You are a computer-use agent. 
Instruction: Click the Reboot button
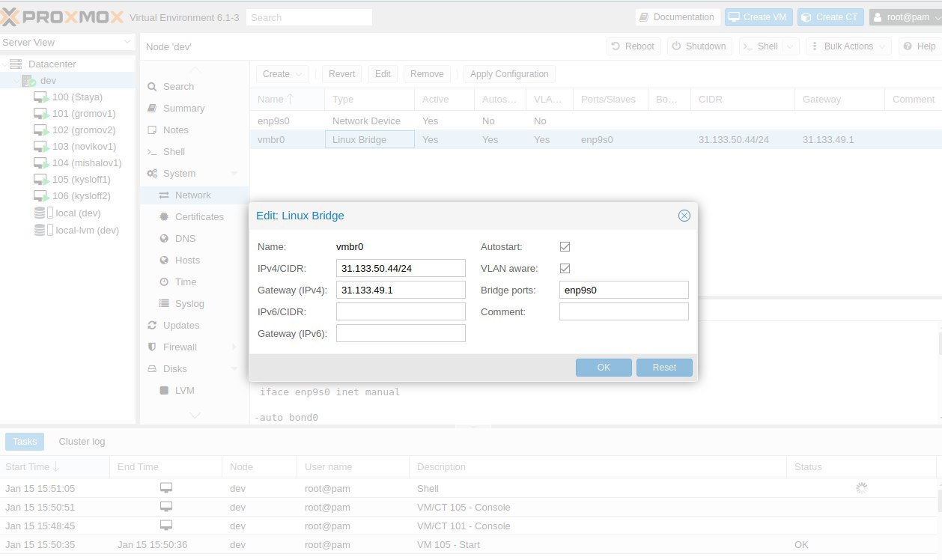[x=633, y=46]
